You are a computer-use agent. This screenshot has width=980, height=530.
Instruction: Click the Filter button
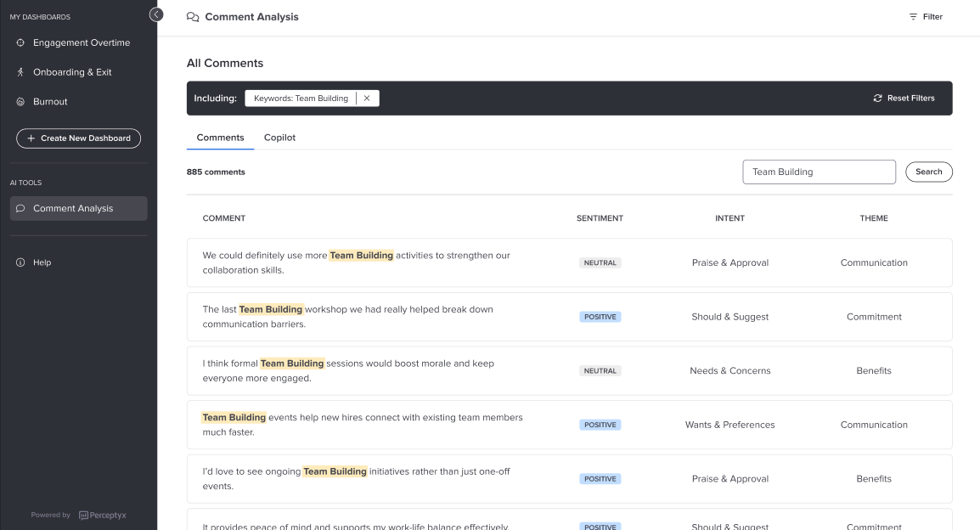(926, 17)
